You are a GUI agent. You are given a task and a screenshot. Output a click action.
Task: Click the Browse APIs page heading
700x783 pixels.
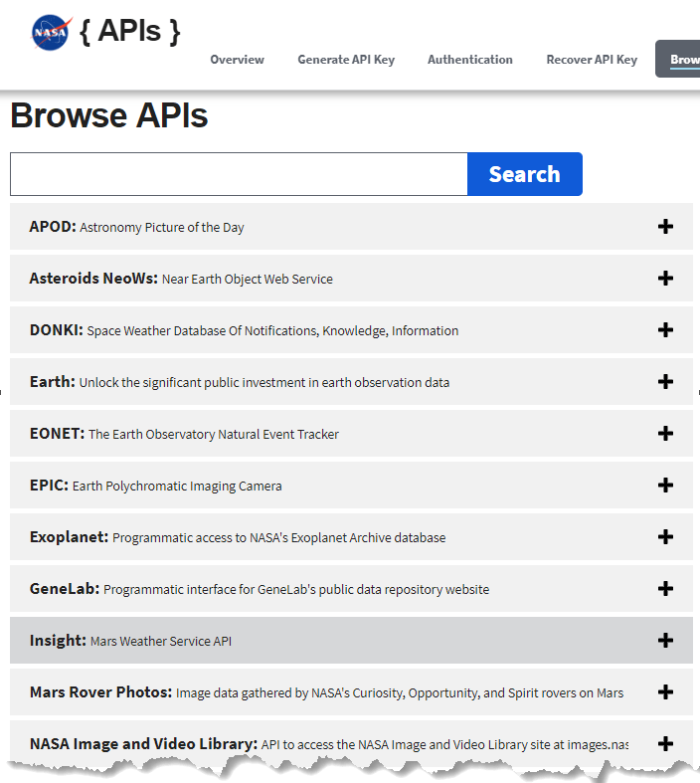coord(108,115)
